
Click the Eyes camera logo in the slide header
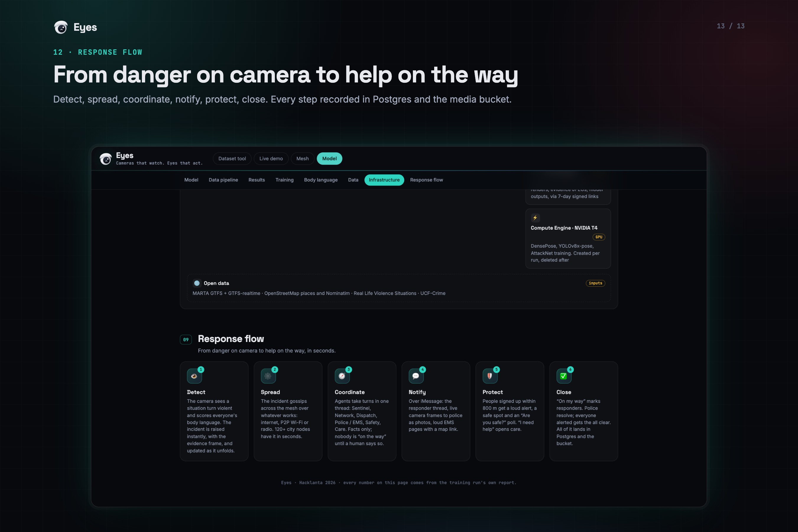(x=61, y=27)
